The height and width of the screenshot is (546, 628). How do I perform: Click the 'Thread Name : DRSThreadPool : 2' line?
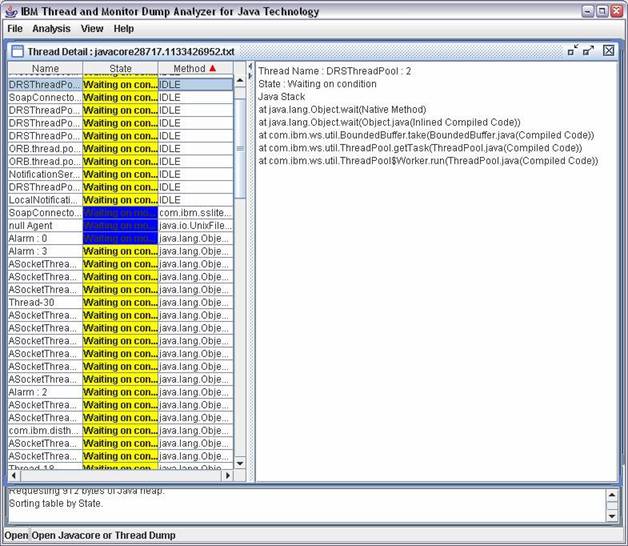(x=334, y=71)
